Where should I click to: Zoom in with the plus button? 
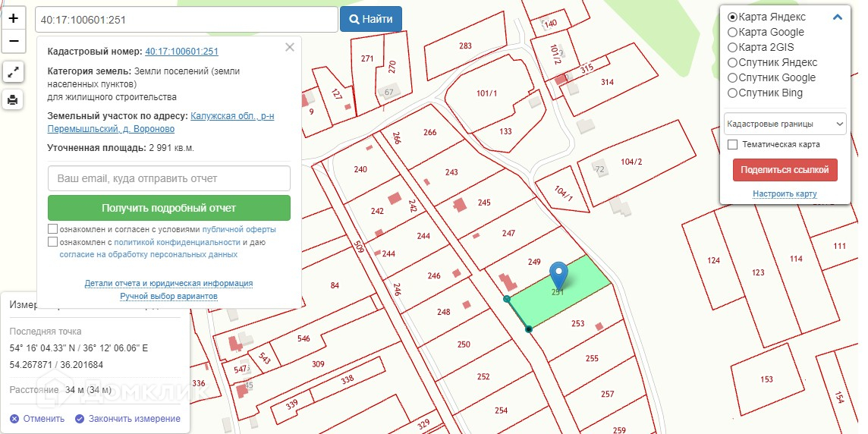coord(14,18)
